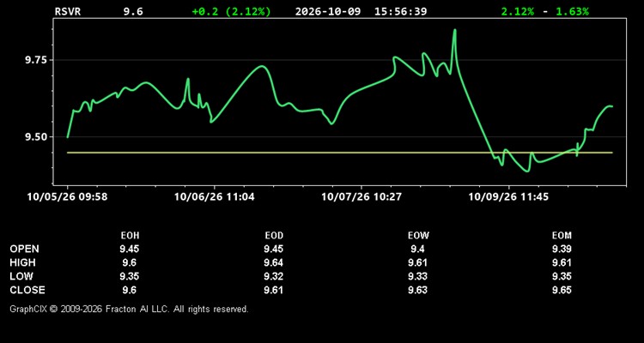Click EOW close value 9.63
644x343 pixels.
tap(418, 290)
